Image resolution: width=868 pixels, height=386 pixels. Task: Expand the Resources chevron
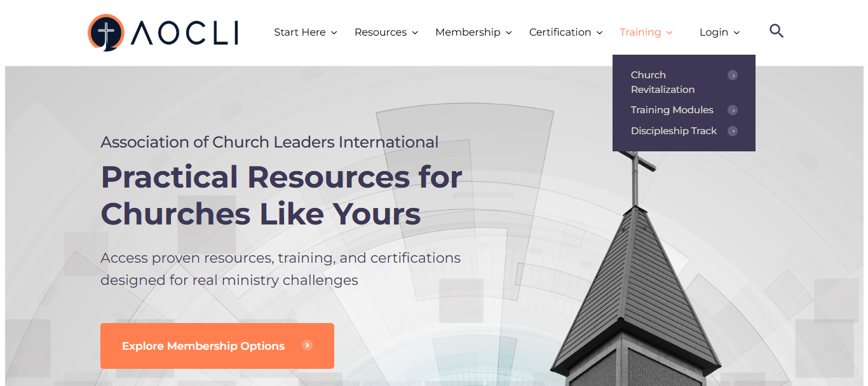coord(415,32)
